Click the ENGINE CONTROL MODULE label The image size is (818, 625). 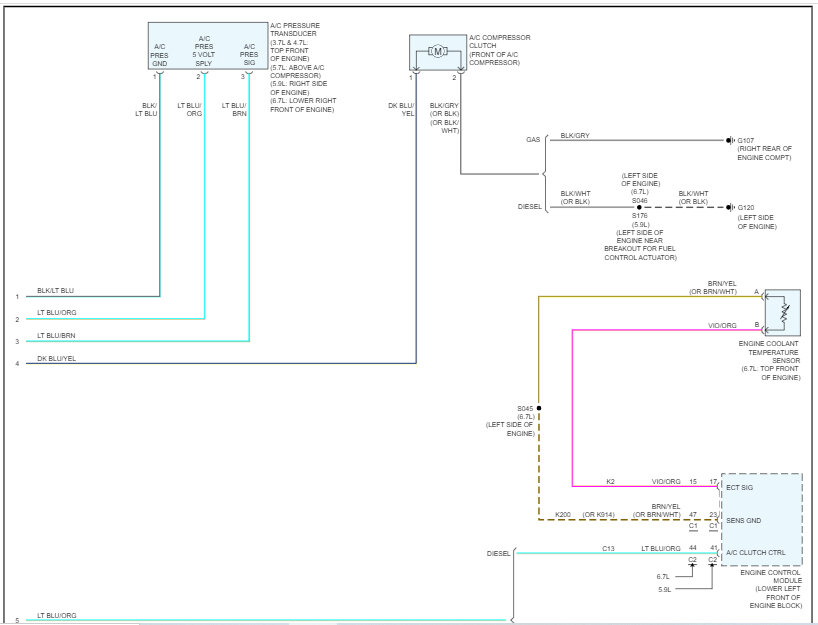pyautogui.click(x=770, y=576)
